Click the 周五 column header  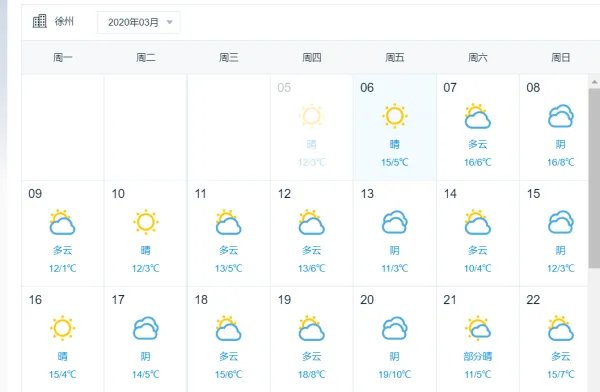pyautogui.click(x=395, y=58)
